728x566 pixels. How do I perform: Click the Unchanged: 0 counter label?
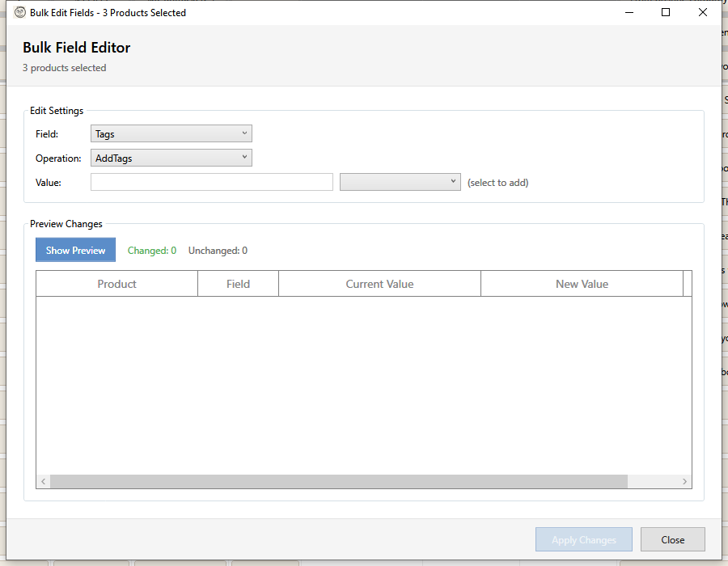(217, 250)
